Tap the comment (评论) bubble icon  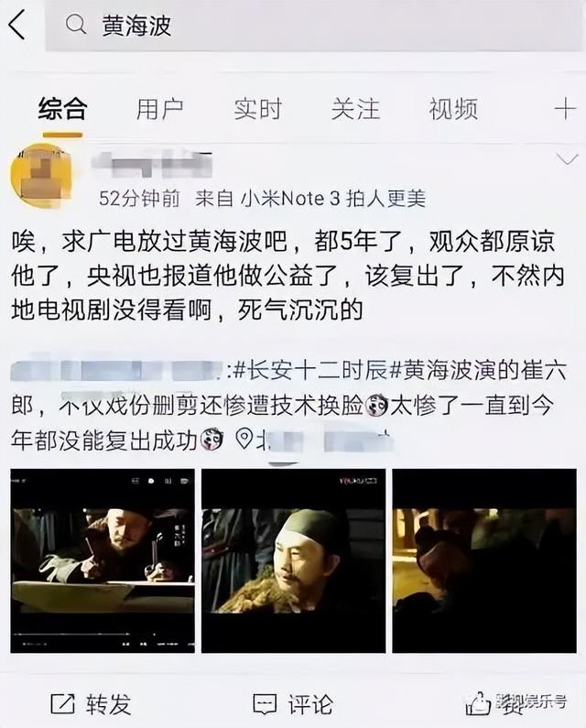click(266, 704)
